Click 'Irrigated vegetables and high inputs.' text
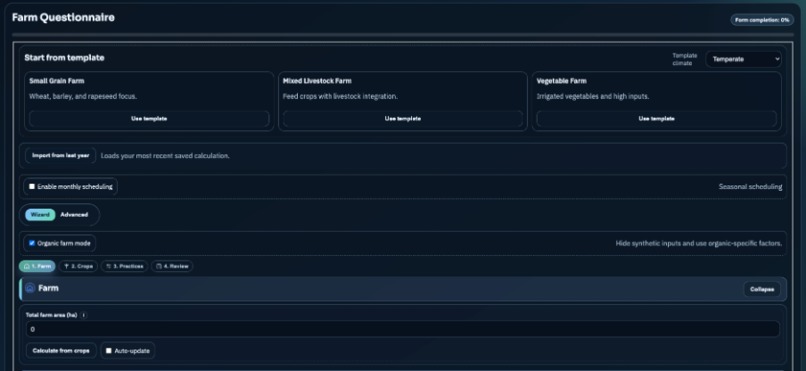The height and width of the screenshot is (371, 806). [592, 97]
